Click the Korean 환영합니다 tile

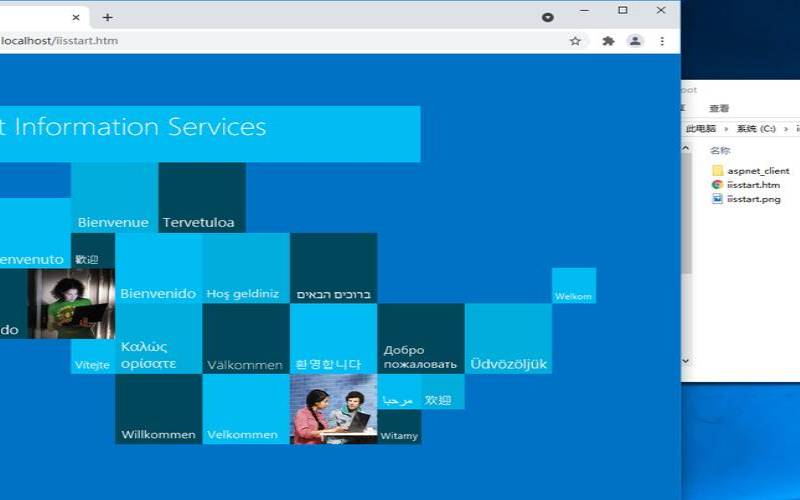coord(334,339)
